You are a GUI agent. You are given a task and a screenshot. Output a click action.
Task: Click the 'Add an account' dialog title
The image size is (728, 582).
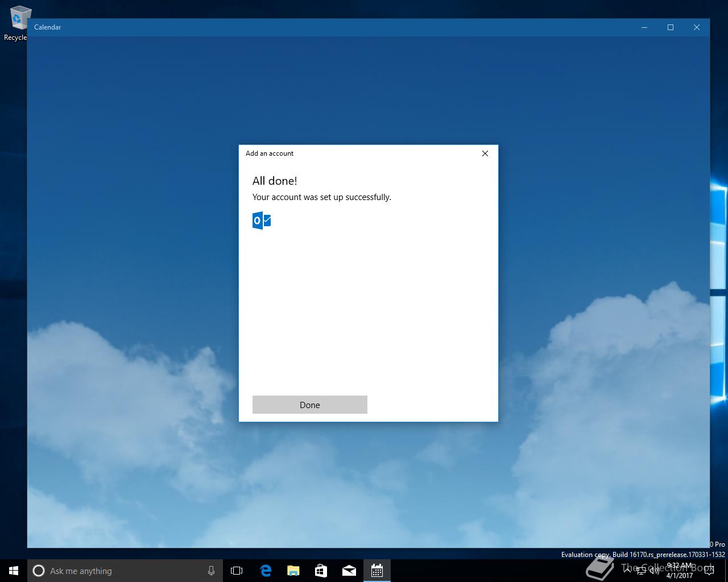[270, 153]
